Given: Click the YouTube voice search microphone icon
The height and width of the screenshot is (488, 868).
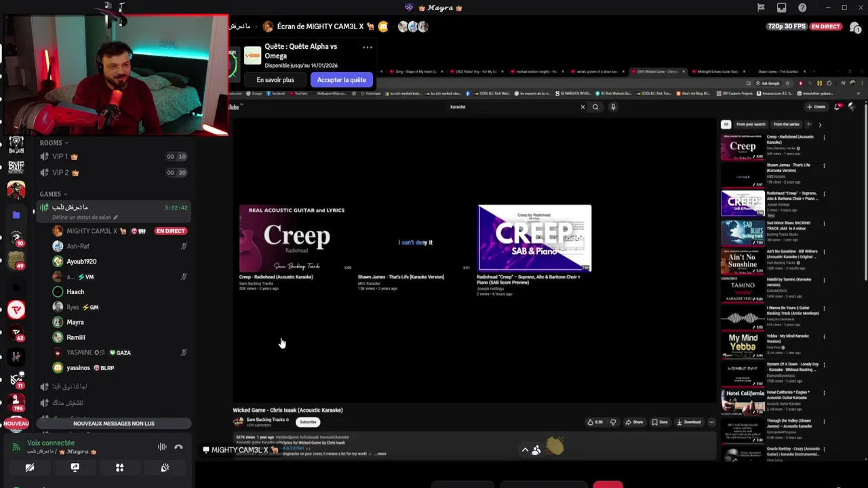Looking at the screenshot, I should pyautogui.click(x=613, y=106).
